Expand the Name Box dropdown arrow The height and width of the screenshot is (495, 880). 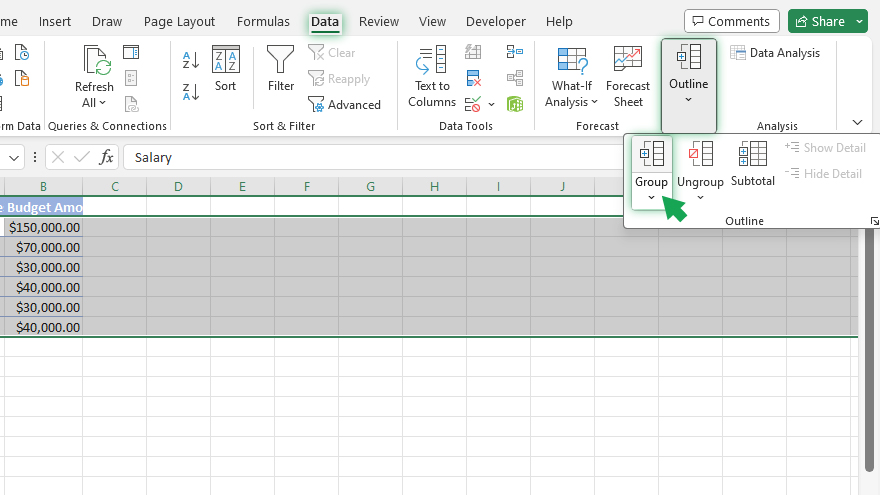click(14, 158)
